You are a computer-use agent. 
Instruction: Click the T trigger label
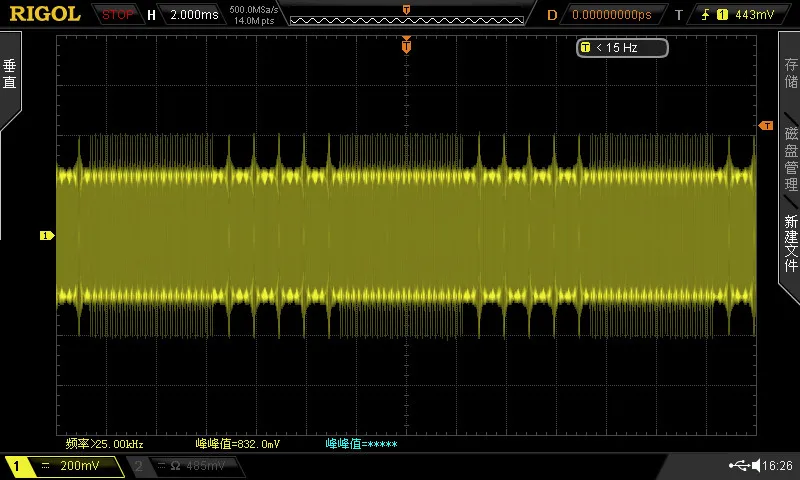click(679, 15)
